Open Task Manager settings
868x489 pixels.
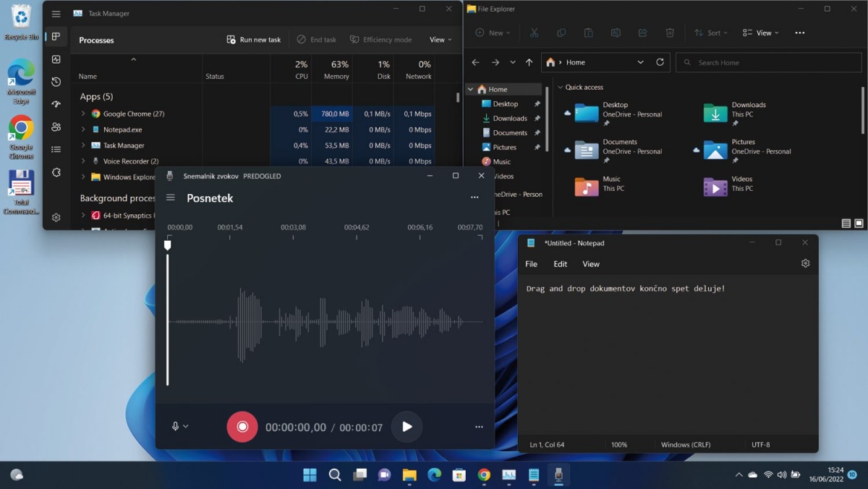tap(56, 217)
